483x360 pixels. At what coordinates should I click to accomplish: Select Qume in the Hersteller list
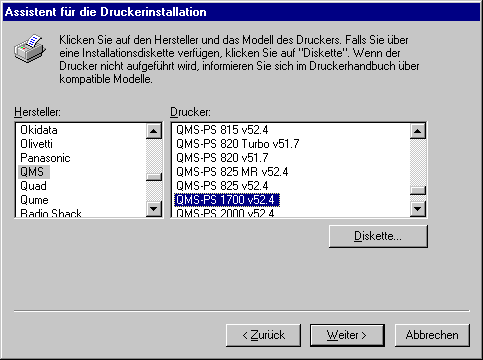point(34,200)
